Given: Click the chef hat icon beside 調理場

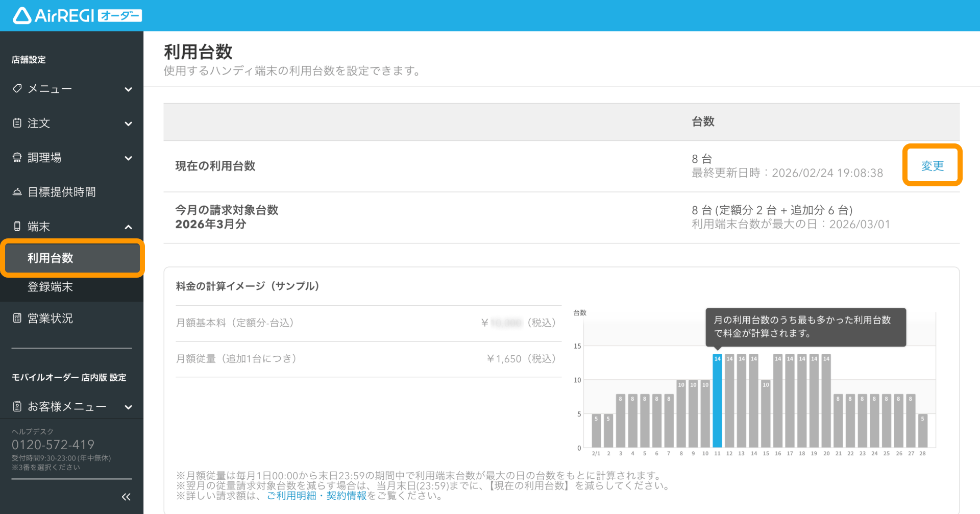Looking at the screenshot, I should click(x=17, y=157).
